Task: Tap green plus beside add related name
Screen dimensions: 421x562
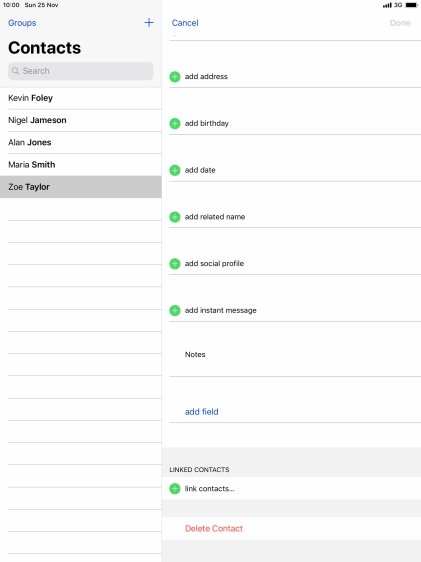Action: coord(175,217)
